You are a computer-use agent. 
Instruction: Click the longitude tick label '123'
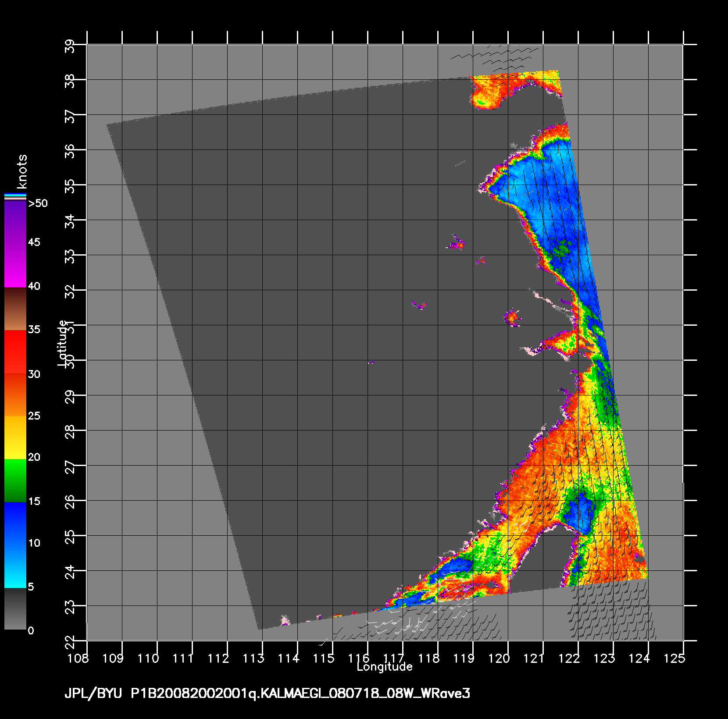(x=604, y=658)
